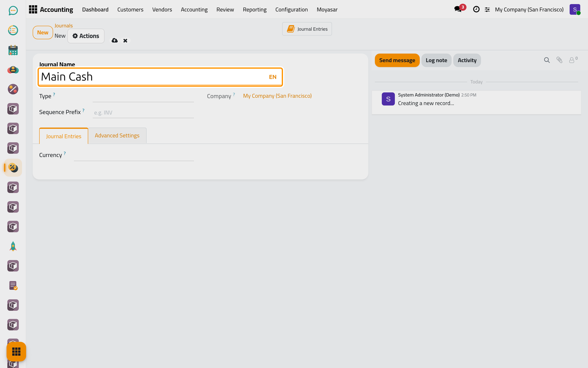Expand the Actions dropdown menu
The width and height of the screenshot is (588, 368).
pos(86,36)
